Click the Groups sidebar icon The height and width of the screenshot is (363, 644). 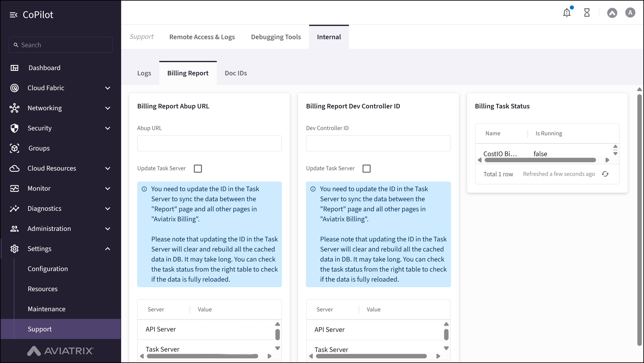[15, 148]
